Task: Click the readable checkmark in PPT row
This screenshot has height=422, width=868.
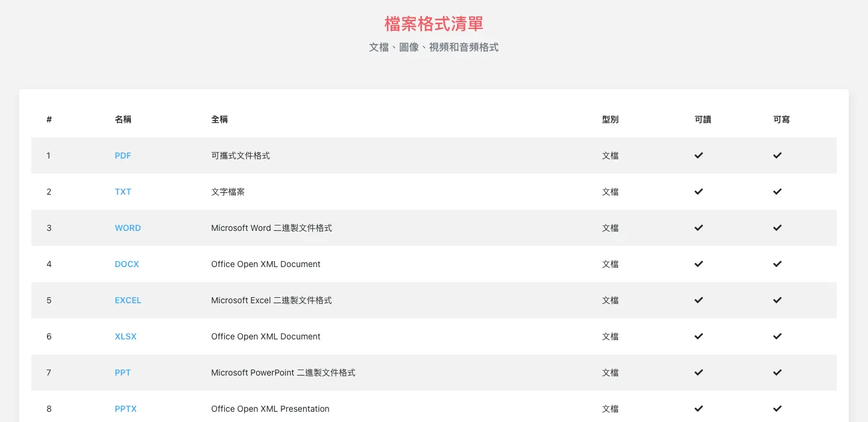Action: pos(699,373)
